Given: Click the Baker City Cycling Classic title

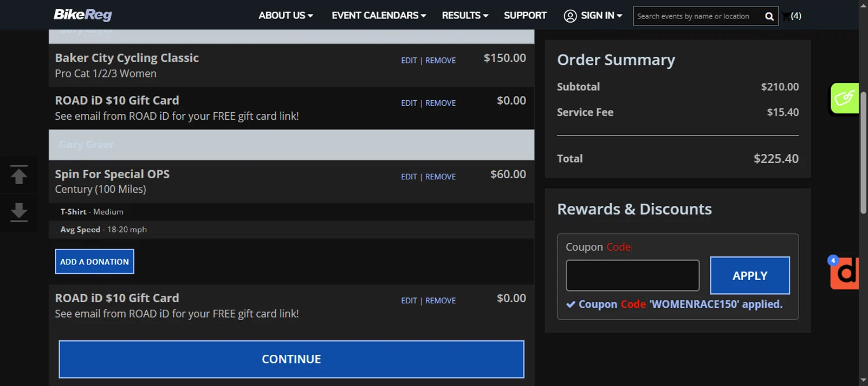Looking at the screenshot, I should click(127, 58).
